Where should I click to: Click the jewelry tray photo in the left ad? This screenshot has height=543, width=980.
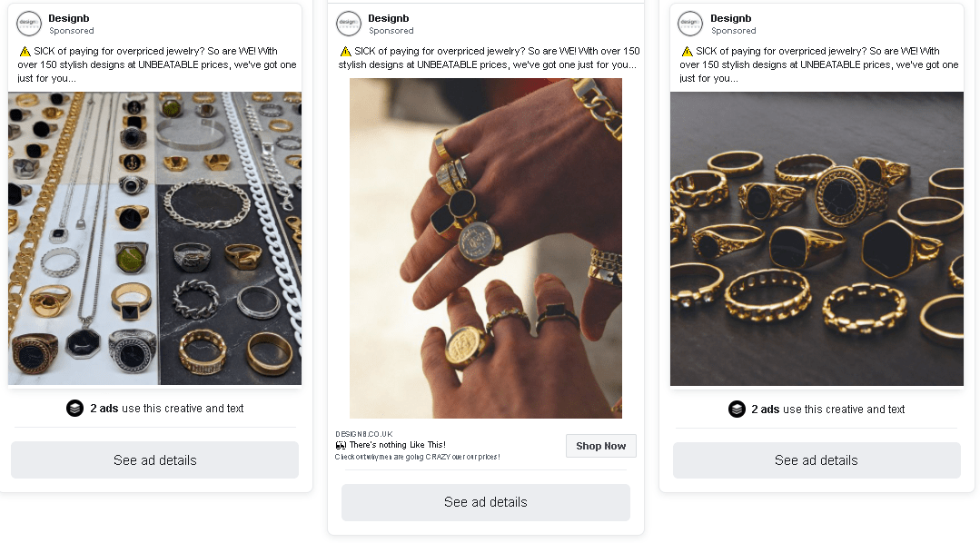tap(154, 239)
